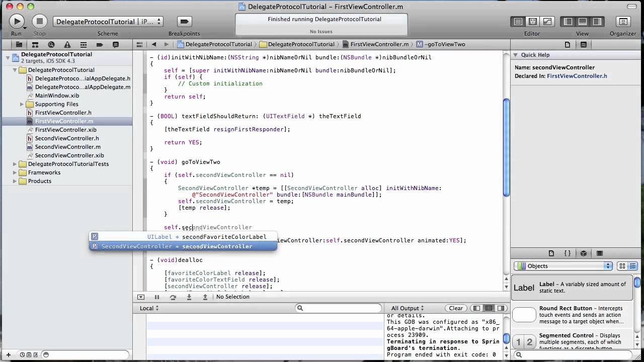Show the Code Snippet library
Image resolution: width=644 pixels, height=362 pixels.
pyautogui.click(x=568, y=253)
